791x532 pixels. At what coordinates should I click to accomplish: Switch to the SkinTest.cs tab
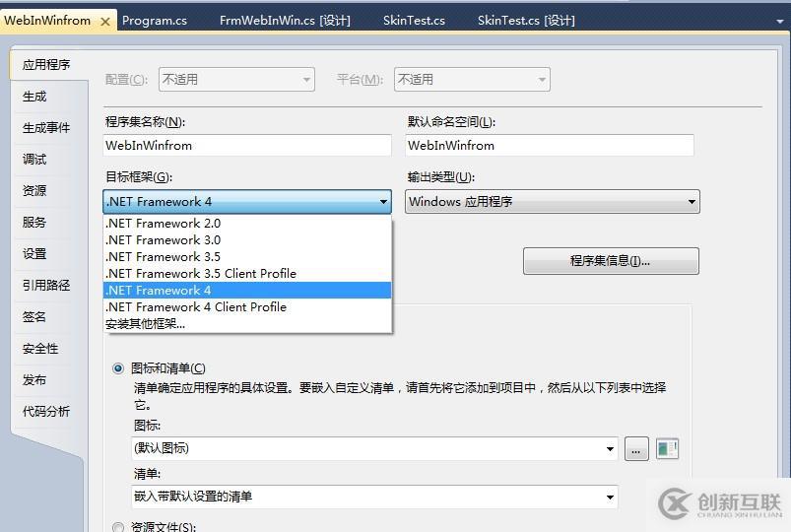pyautogui.click(x=414, y=20)
